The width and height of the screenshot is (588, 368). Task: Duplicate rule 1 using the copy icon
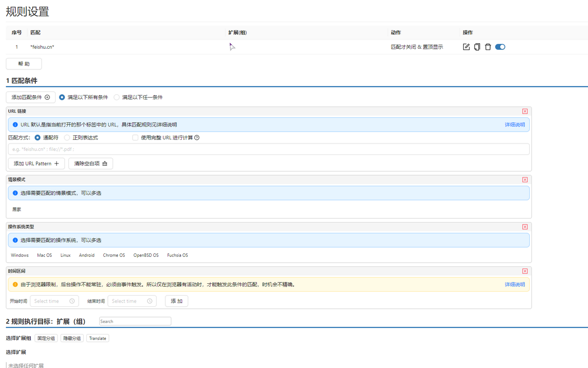point(477,46)
